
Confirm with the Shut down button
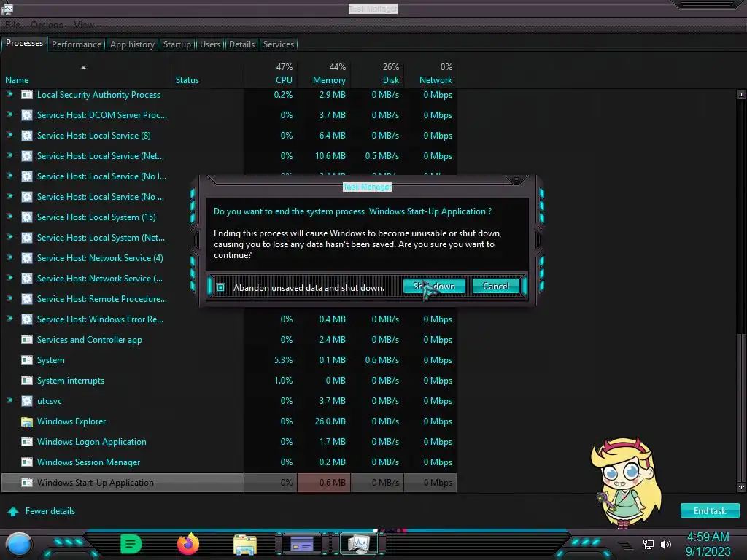coord(434,286)
